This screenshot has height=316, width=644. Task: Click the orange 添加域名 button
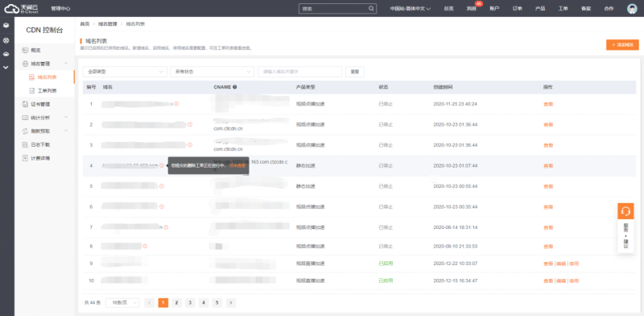point(622,45)
